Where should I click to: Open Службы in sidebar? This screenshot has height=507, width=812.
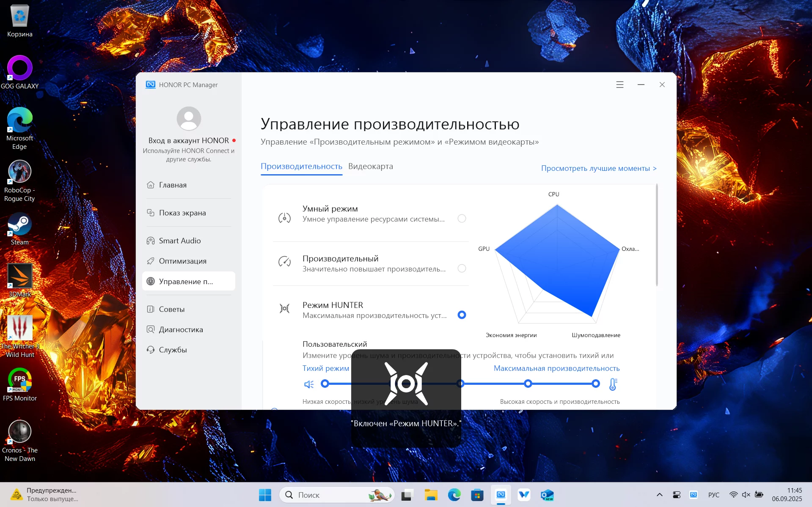pyautogui.click(x=189, y=350)
